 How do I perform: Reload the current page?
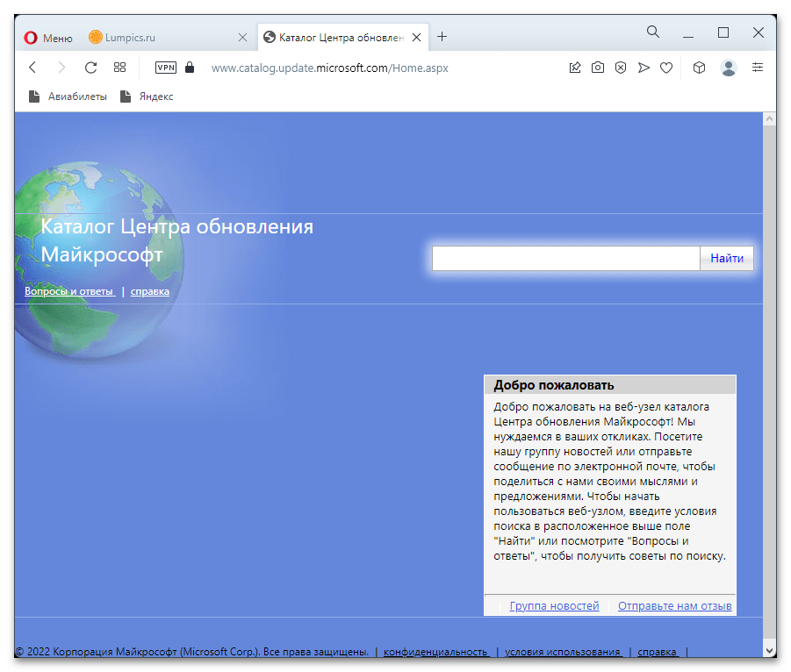click(x=90, y=68)
